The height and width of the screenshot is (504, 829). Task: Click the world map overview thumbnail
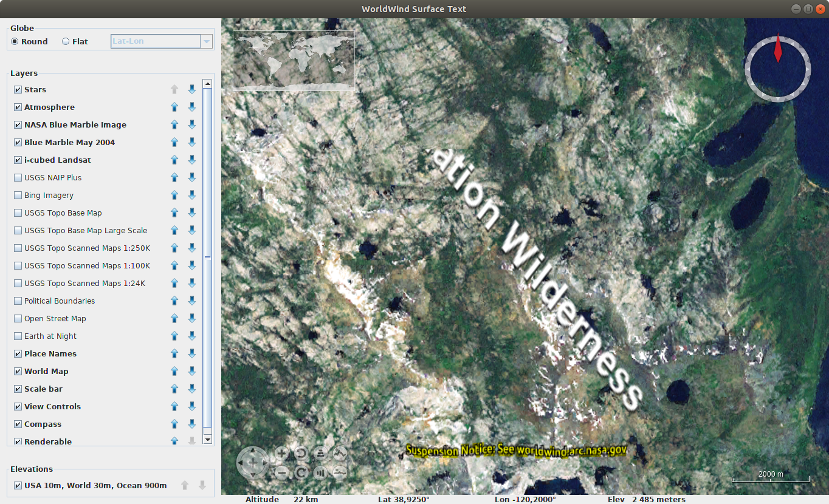[x=294, y=60]
